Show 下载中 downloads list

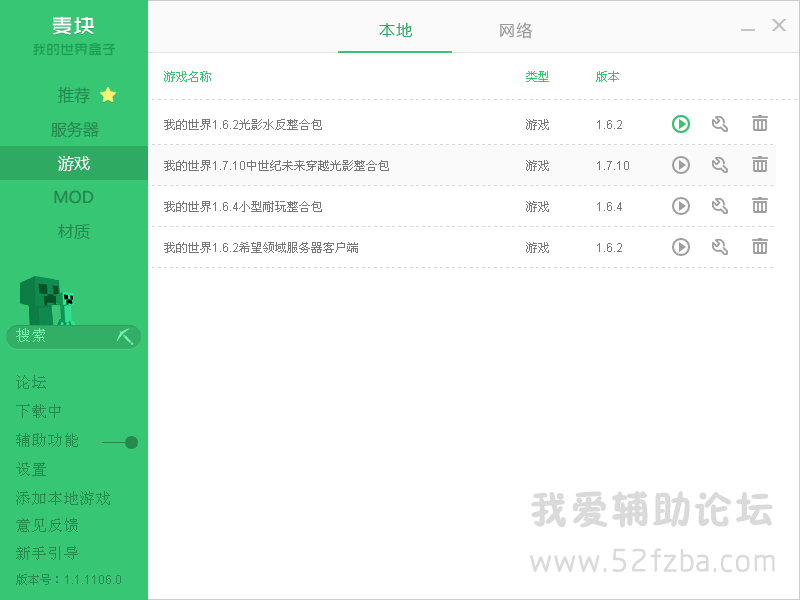point(39,411)
